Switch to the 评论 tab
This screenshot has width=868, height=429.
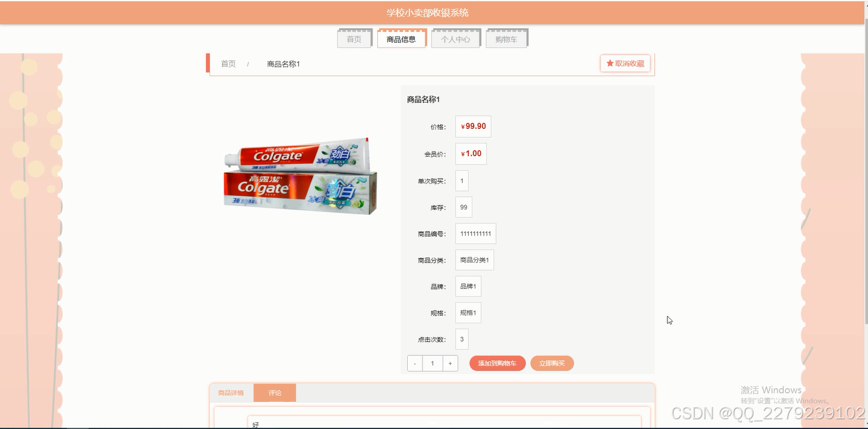point(275,393)
